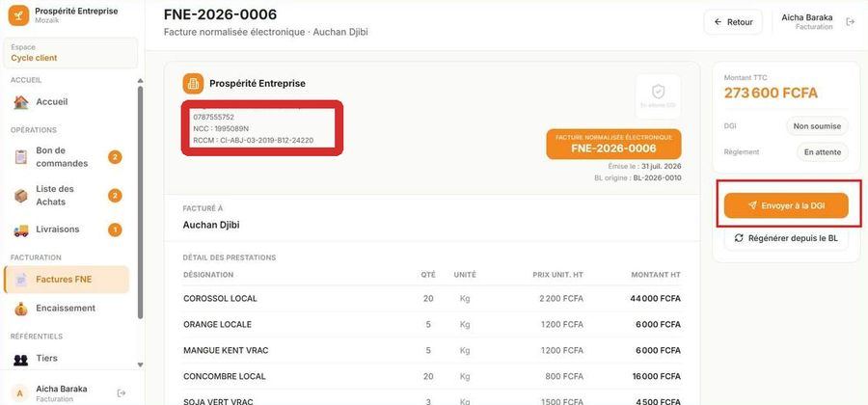Click the orange building icon on the invoice

click(193, 84)
